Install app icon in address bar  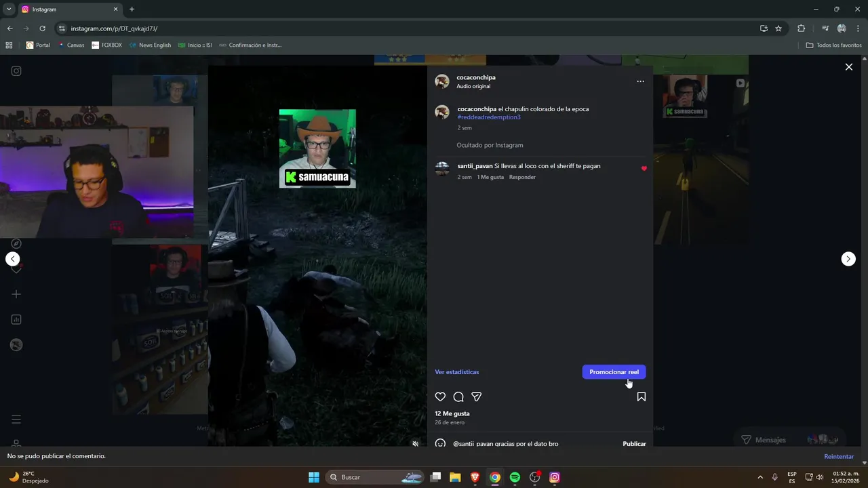(x=764, y=28)
